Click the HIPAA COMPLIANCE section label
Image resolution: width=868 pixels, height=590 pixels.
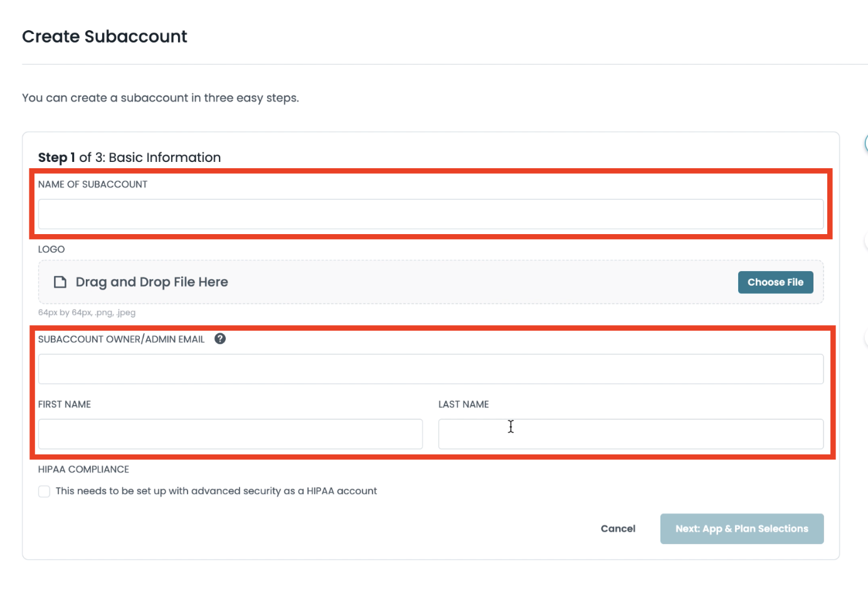tap(83, 469)
